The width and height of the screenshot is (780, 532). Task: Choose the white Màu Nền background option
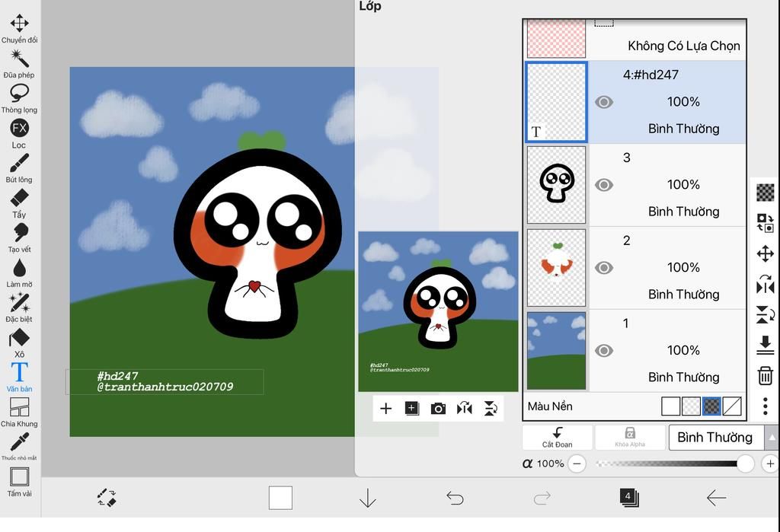pos(670,406)
